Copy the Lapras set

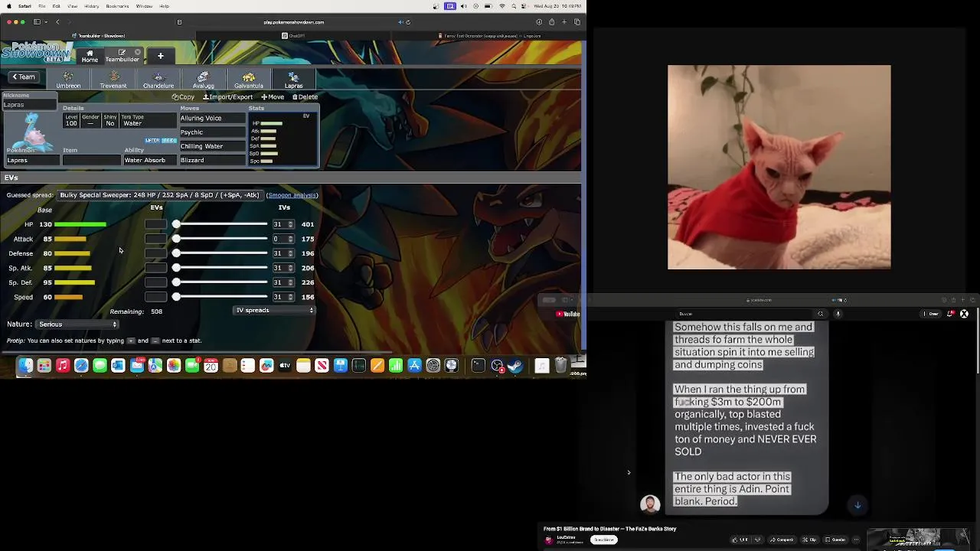click(183, 97)
